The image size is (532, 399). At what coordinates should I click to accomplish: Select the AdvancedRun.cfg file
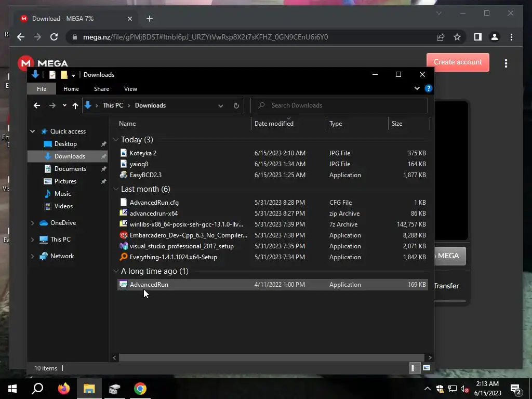click(x=273, y=203)
